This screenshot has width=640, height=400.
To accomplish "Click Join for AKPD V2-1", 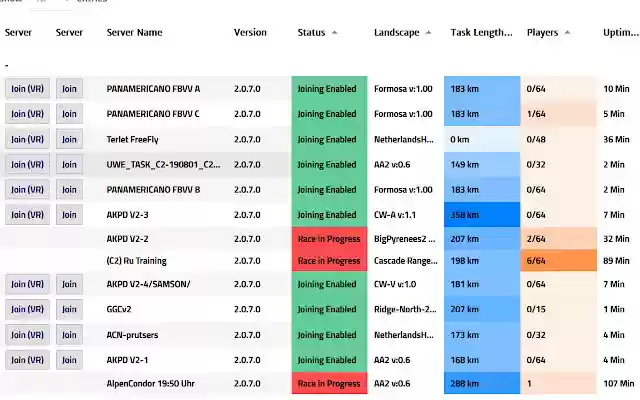I will click(69, 360).
